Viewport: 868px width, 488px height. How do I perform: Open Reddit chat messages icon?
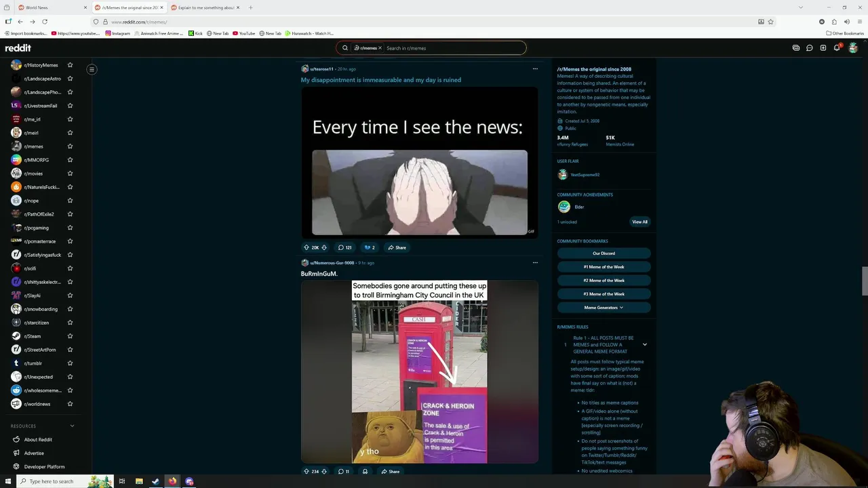click(x=810, y=48)
